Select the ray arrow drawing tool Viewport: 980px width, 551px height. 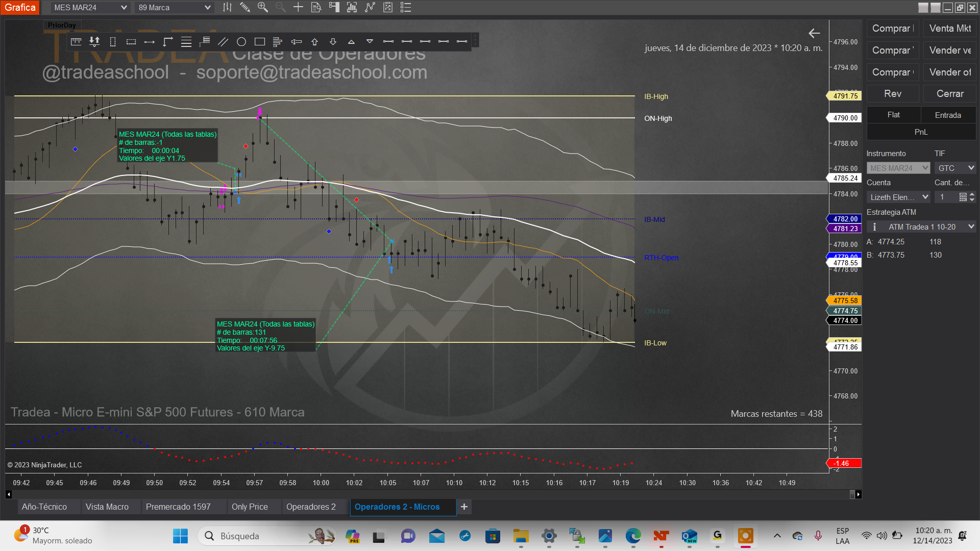point(150,42)
